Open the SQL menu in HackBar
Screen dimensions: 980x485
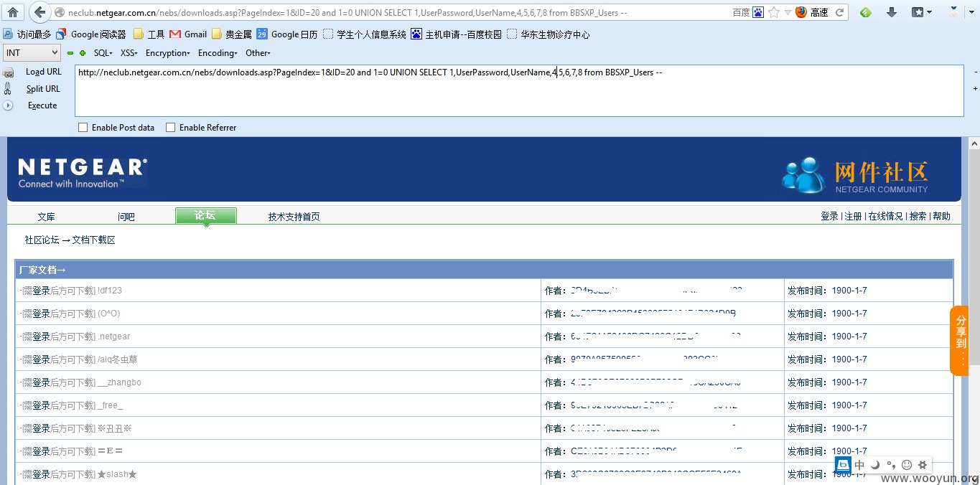coord(103,53)
